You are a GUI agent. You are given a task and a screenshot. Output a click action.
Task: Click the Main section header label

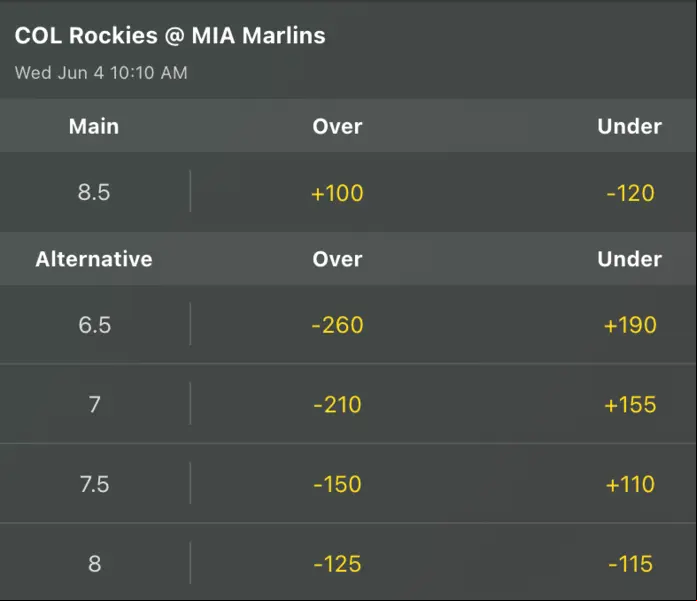point(94,126)
